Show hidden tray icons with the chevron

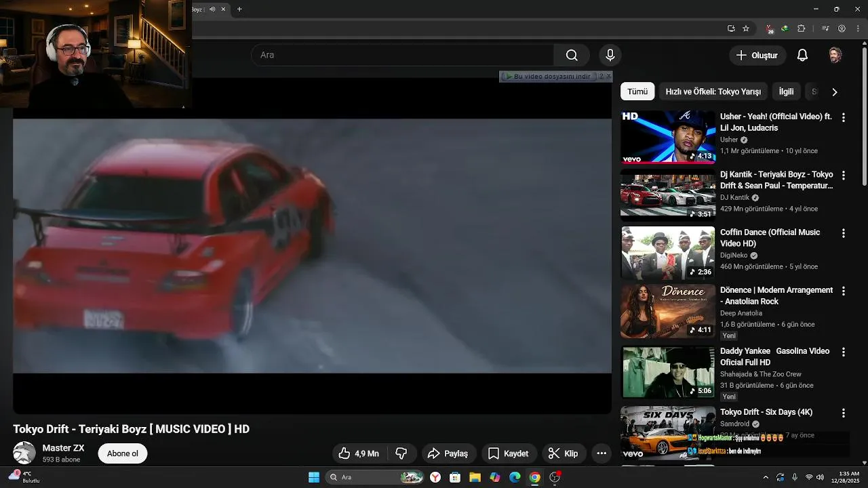(766, 477)
